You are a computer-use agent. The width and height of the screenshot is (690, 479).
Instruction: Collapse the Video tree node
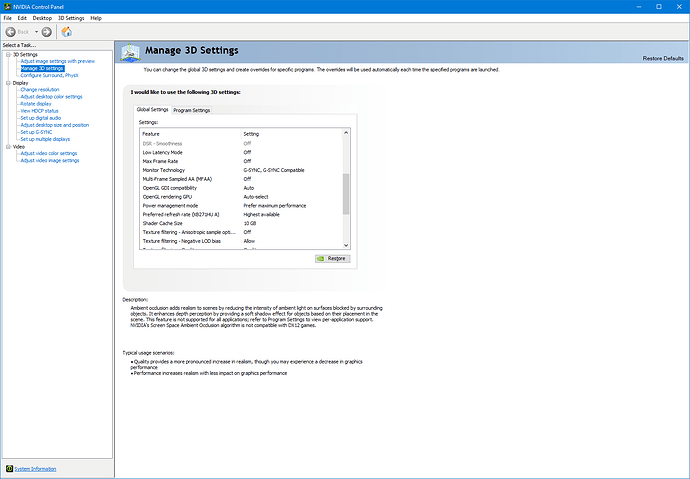pos(6,146)
